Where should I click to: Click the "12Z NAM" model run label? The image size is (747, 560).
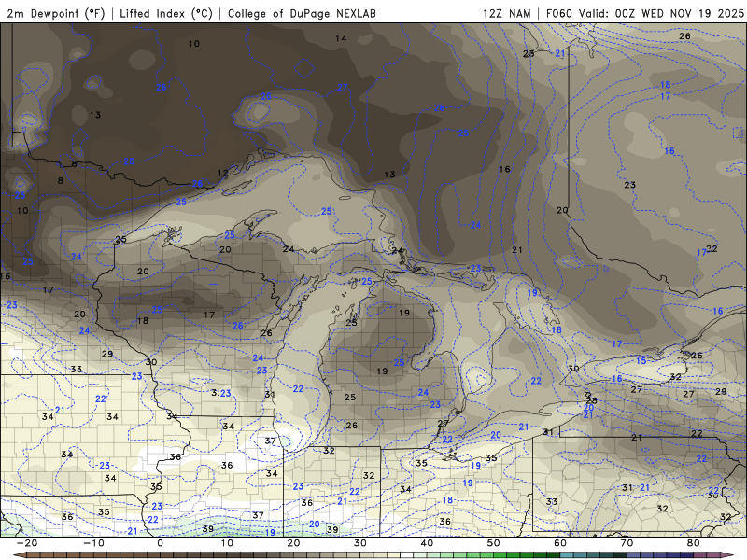(506, 13)
